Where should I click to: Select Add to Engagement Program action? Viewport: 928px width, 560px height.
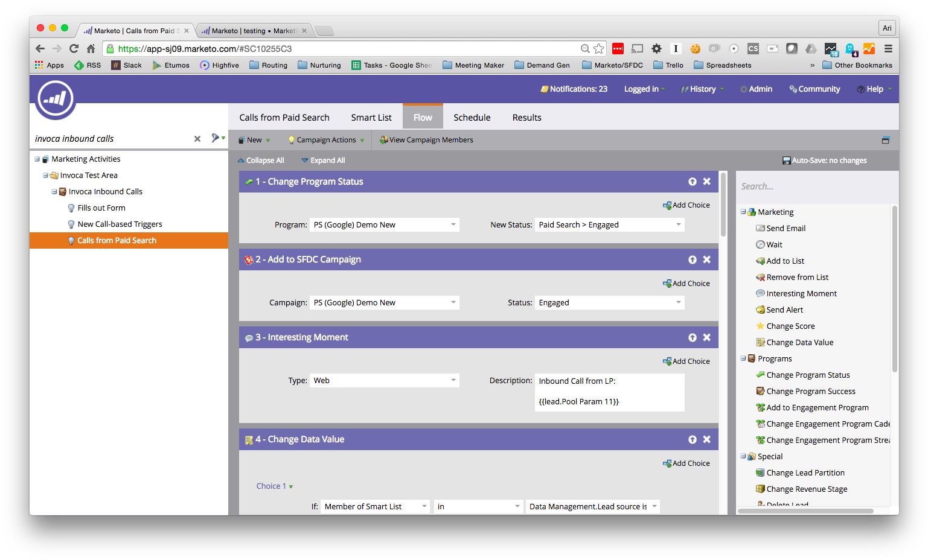813,407
